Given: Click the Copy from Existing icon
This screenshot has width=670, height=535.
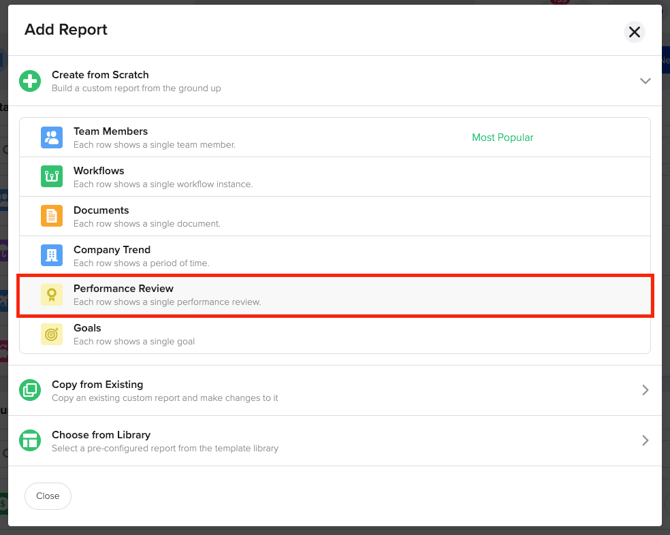Looking at the screenshot, I should click(x=31, y=390).
